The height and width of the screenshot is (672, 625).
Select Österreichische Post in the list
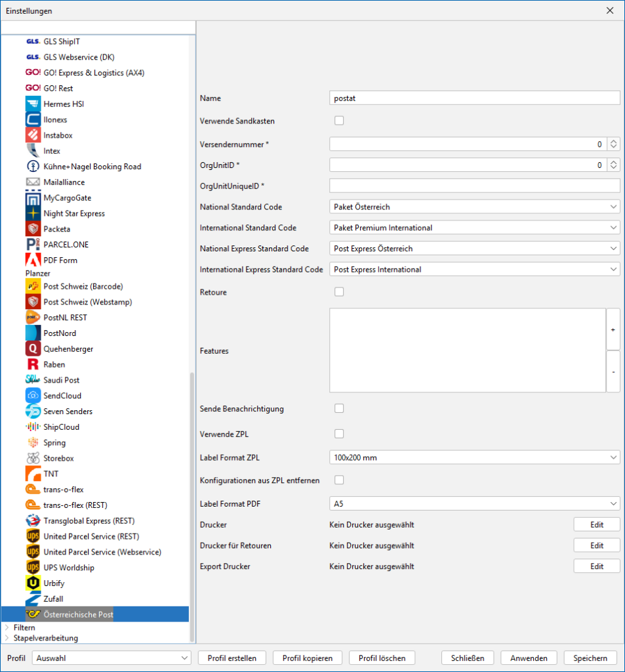pos(78,615)
